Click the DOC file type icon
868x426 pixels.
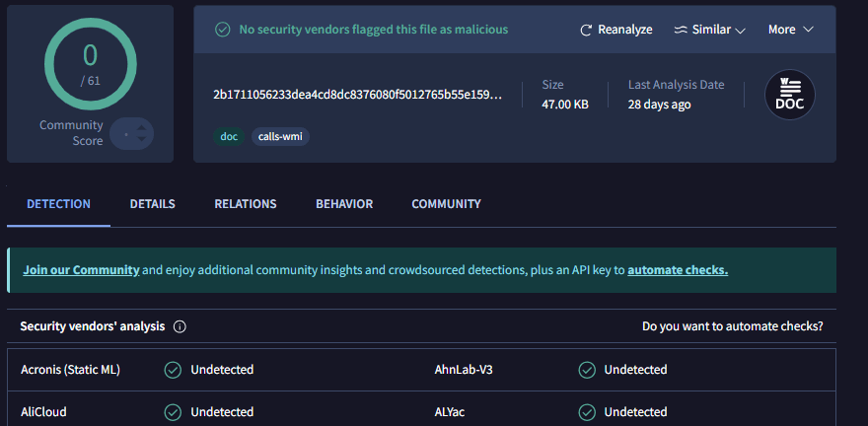coord(789,95)
